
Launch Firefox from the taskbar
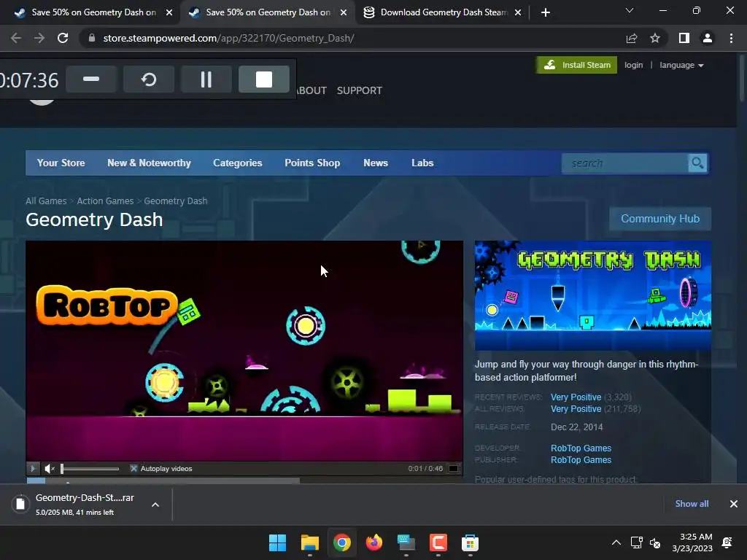point(374,542)
